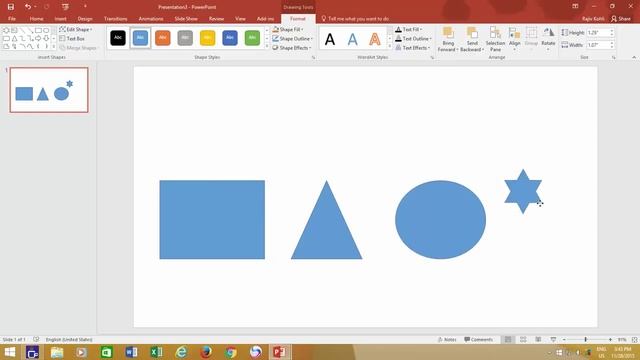Click the zoom slider handle
The image size is (640, 360).
point(585,340)
